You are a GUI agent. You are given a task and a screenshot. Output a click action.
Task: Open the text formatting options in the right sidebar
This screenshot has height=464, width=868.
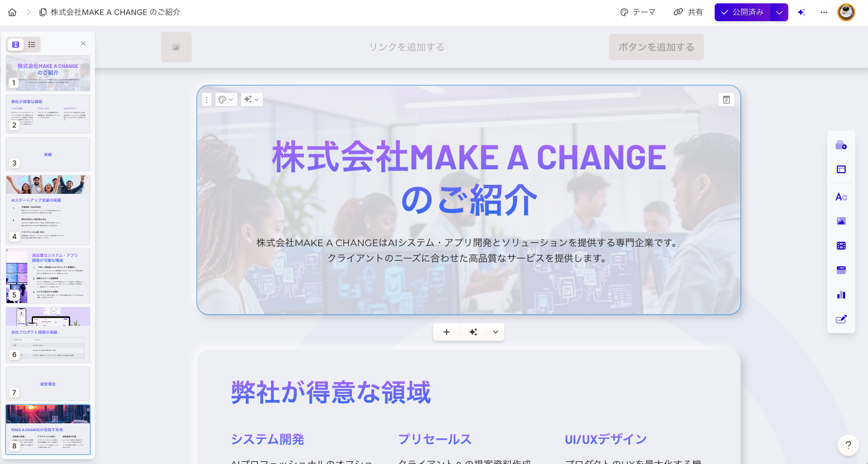[x=841, y=196]
